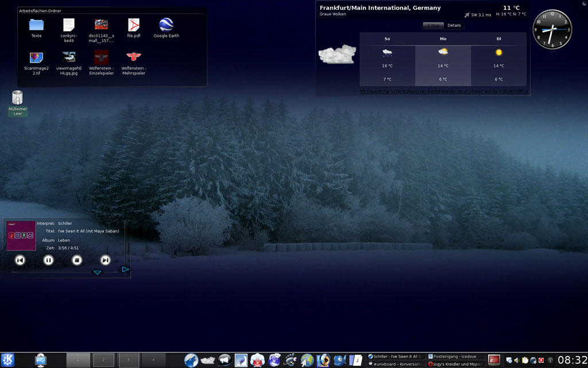Viewport: 588px width, 368px height.
Task: Switch to virtual desktop 2 in pager
Action: [103, 360]
